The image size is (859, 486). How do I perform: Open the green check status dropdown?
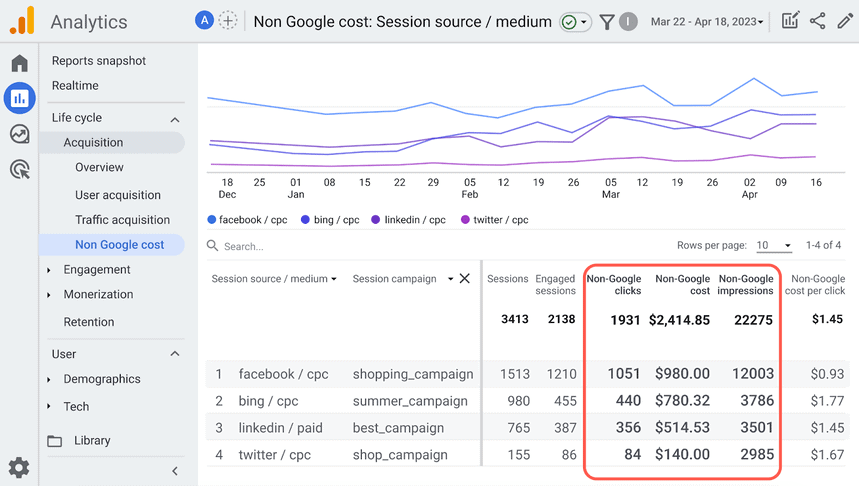pos(575,22)
